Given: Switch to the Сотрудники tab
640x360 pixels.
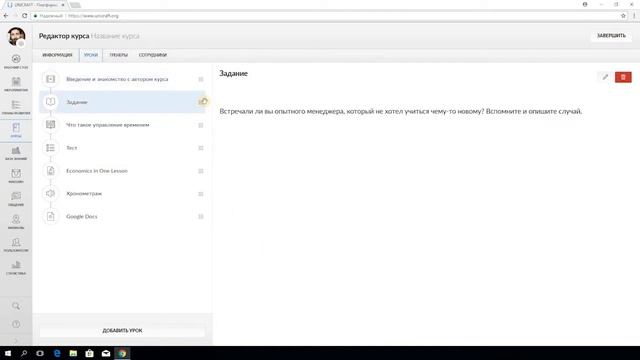Looking at the screenshot, I should [153, 55].
